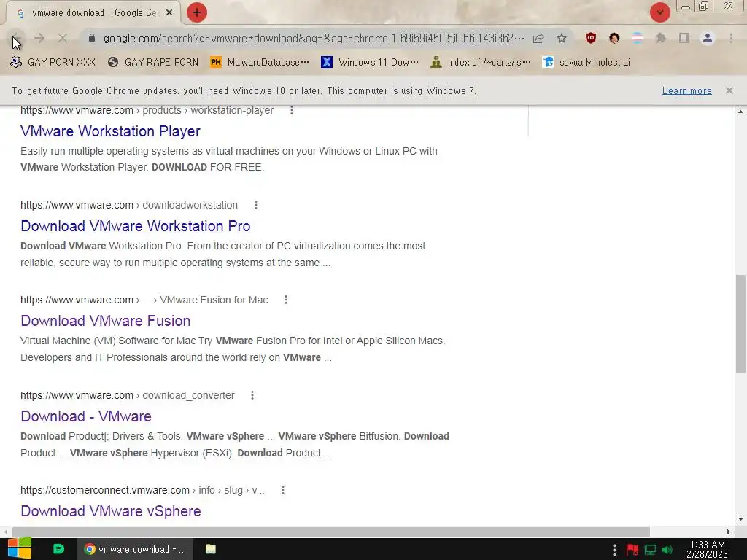Toggle the browser side panel icon
The width and height of the screenshot is (747, 560).
point(684,38)
